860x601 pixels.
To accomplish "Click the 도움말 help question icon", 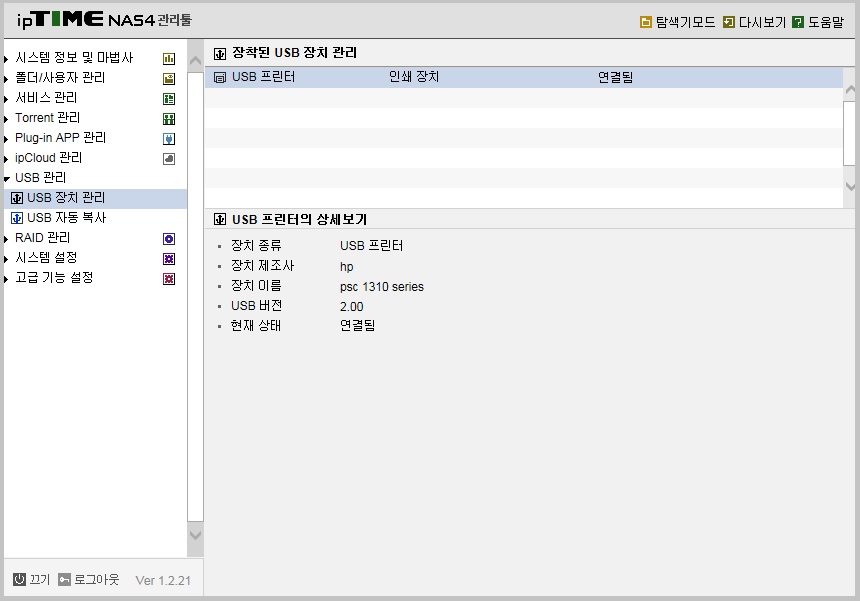I will point(798,22).
